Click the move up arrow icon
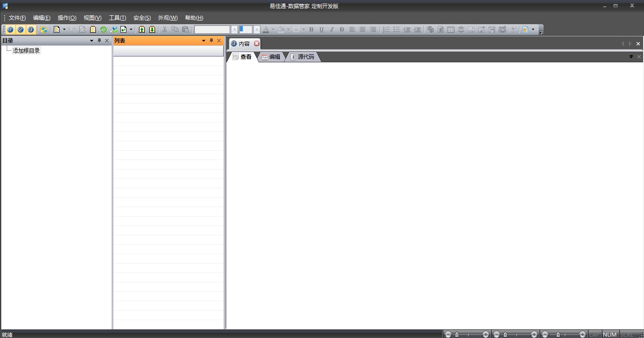This screenshot has height=338, width=644. (x=142, y=30)
